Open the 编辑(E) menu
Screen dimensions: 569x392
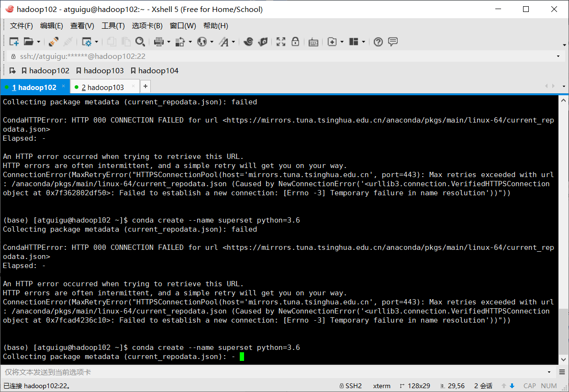[x=52, y=26]
